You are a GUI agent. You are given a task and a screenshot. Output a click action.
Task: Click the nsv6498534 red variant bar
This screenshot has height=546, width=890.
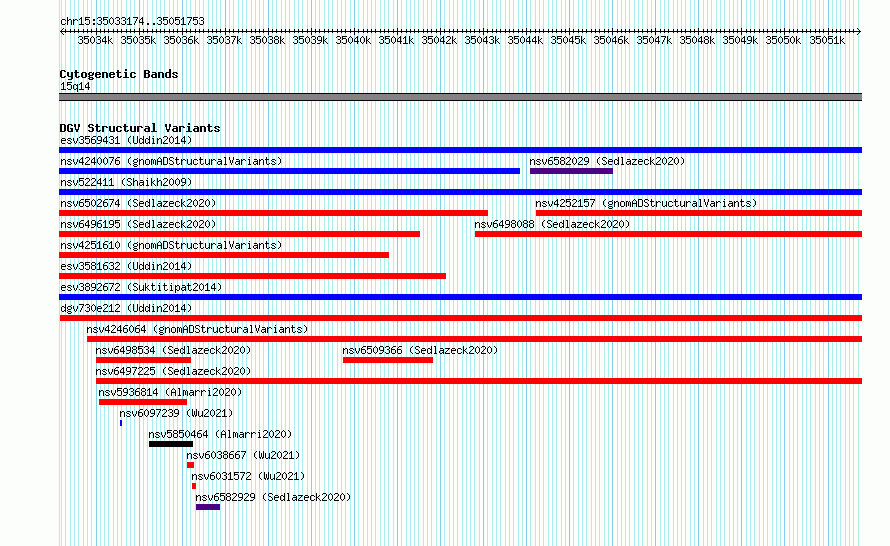(x=143, y=360)
